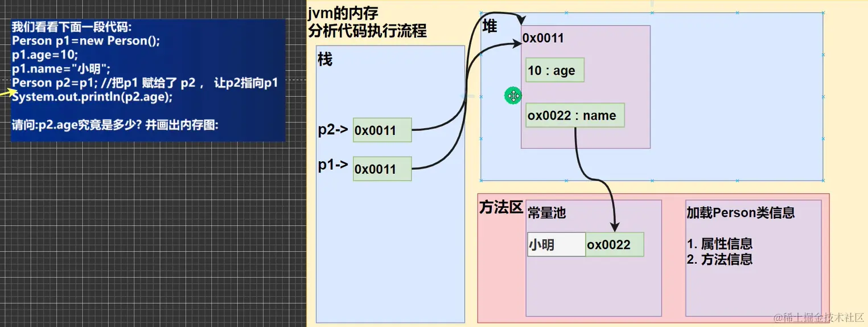Image resolution: width=868 pixels, height=327 pixels.
Task: Click the '分析代码执行流程' subtitle text
Action: pyautogui.click(x=367, y=31)
